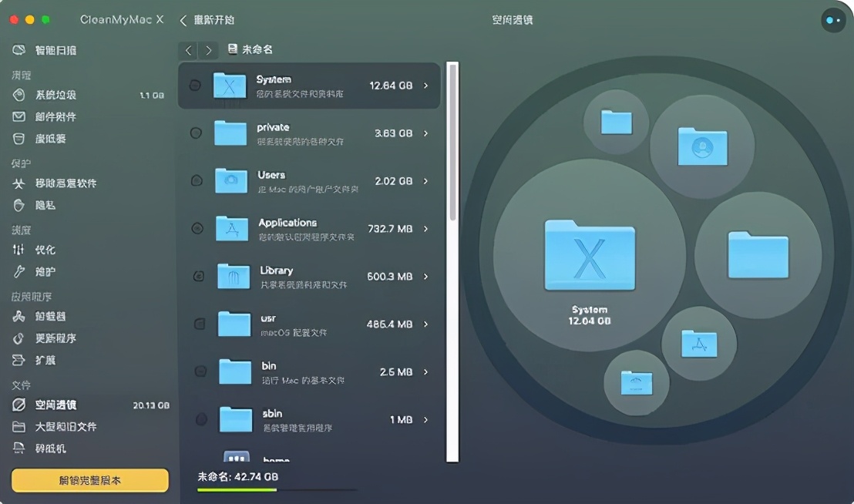854x504 pixels.
Task: Click the 732.7 MB size of Applications
Action: pos(390,229)
